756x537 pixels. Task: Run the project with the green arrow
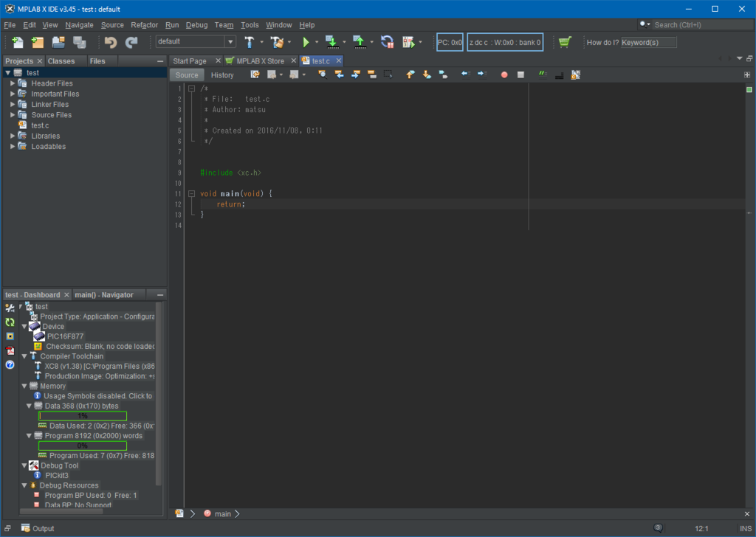[x=306, y=42]
